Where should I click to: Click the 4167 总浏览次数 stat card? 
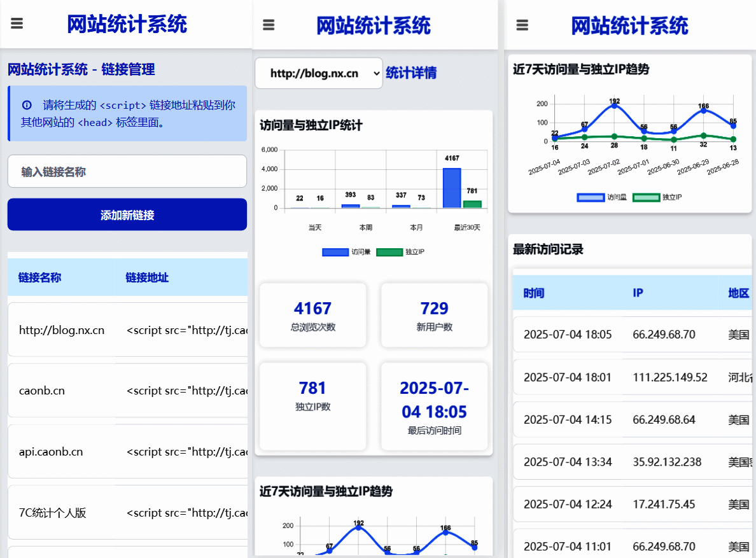(x=312, y=314)
